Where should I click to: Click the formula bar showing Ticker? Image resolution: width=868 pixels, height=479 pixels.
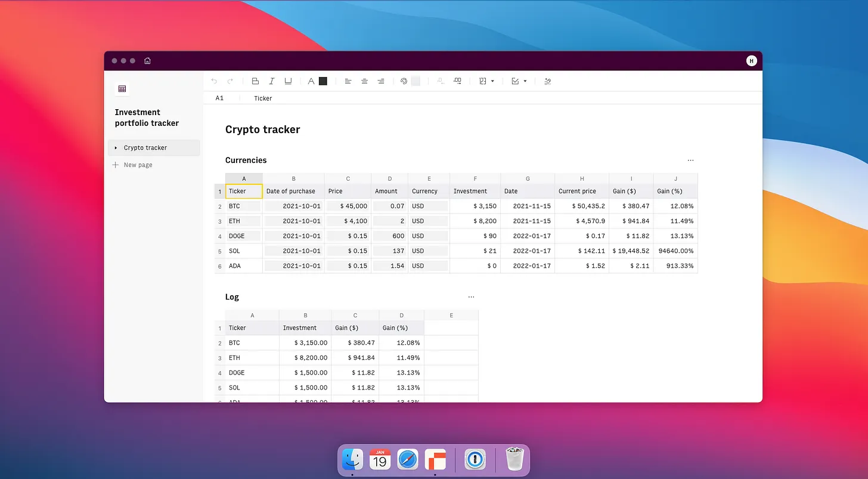pos(263,98)
